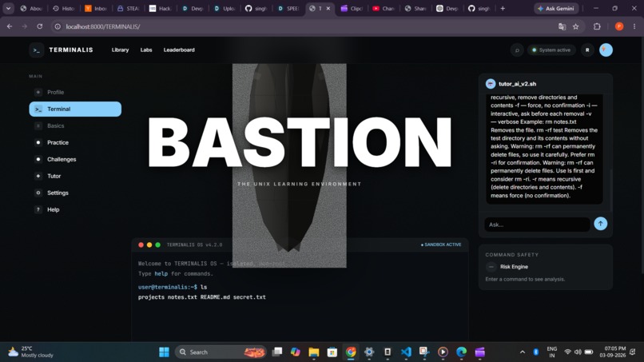Viewport: 644px width, 362px height.
Task: Click the R badge in header
Action: click(x=587, y=50)
